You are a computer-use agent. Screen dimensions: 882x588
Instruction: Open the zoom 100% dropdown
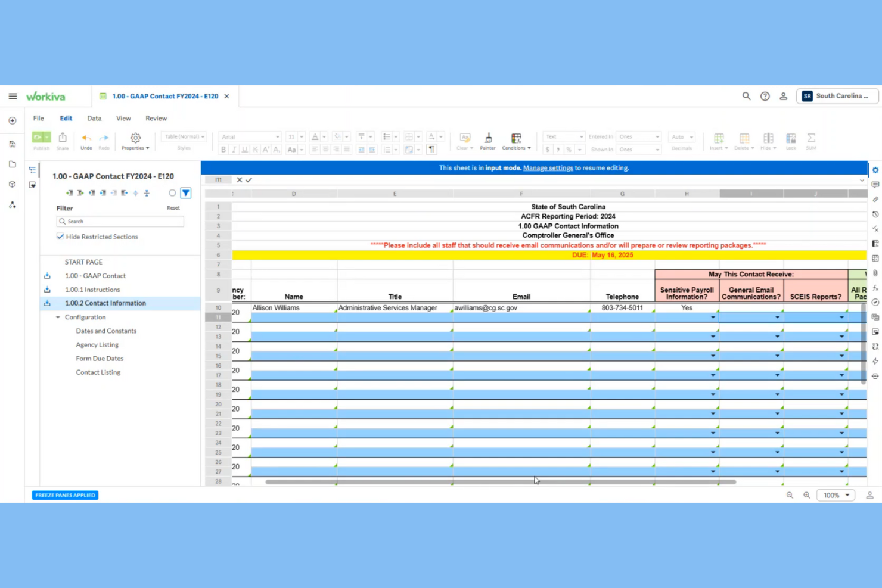pyautogui.click(x=836, y=495)
